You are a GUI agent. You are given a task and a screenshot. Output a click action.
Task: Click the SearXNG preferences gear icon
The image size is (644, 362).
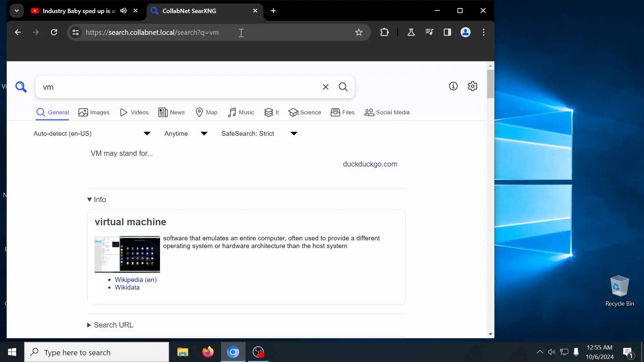point(472,86)
